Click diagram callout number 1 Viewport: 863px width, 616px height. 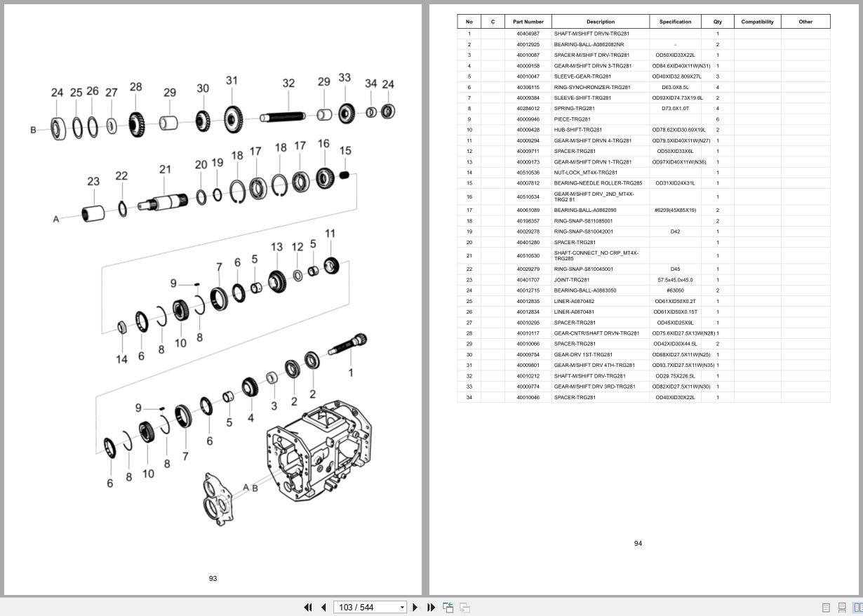pos(351,373)
